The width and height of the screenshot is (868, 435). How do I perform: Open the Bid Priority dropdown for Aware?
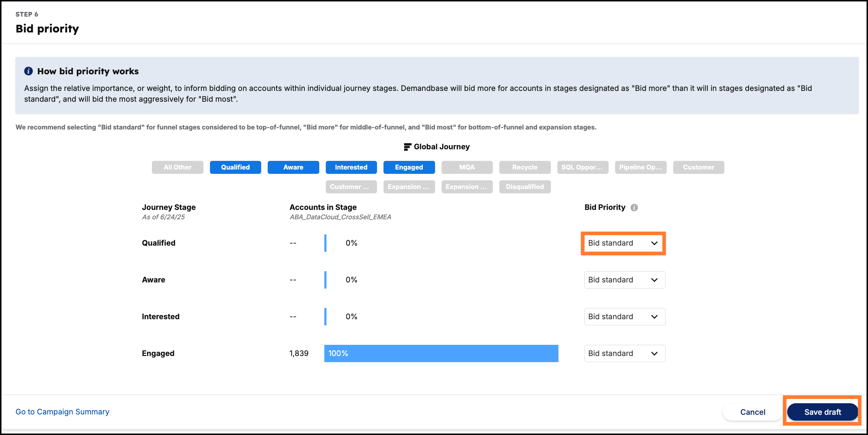625,280
